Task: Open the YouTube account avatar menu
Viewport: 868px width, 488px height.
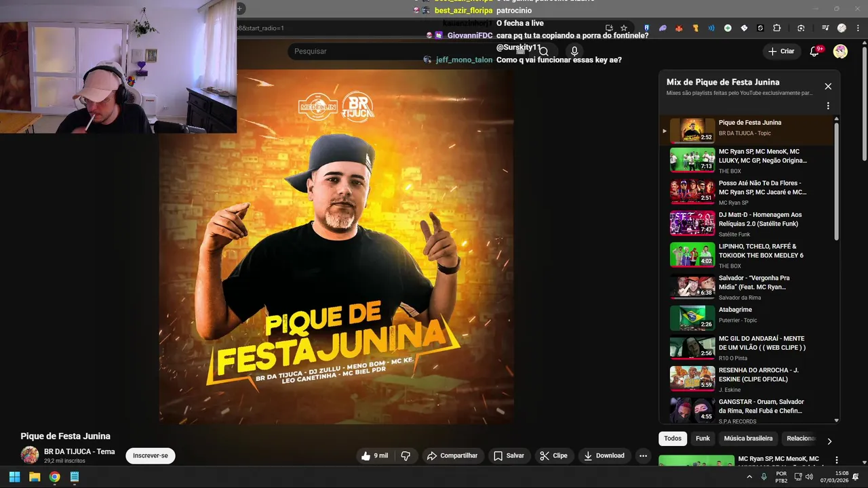Action: tap(840, 52)
